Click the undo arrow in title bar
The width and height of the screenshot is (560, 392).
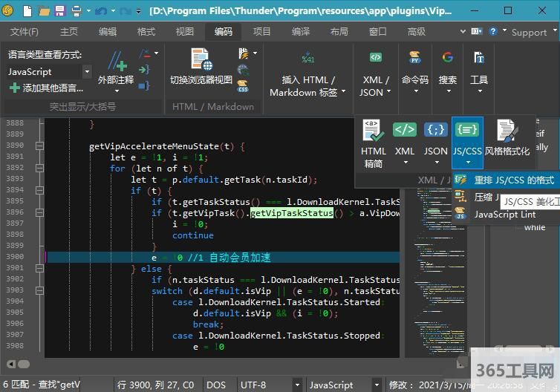100,11
